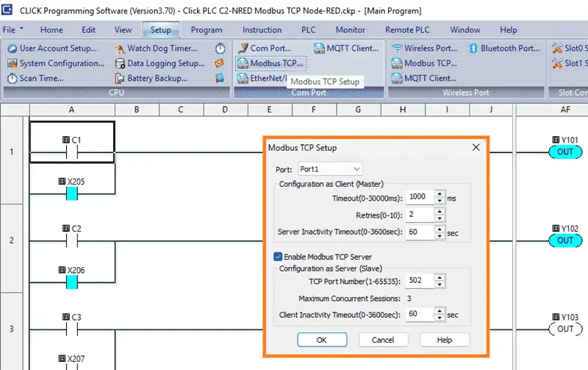Click the TCP Port Number field
Viewport: 588px width, 370px height.
click(420, 281)
